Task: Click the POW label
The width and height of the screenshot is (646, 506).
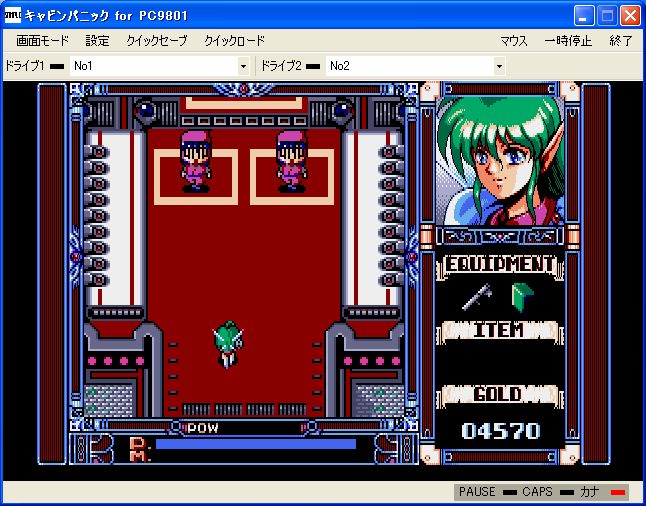Action: coord(203,428)
